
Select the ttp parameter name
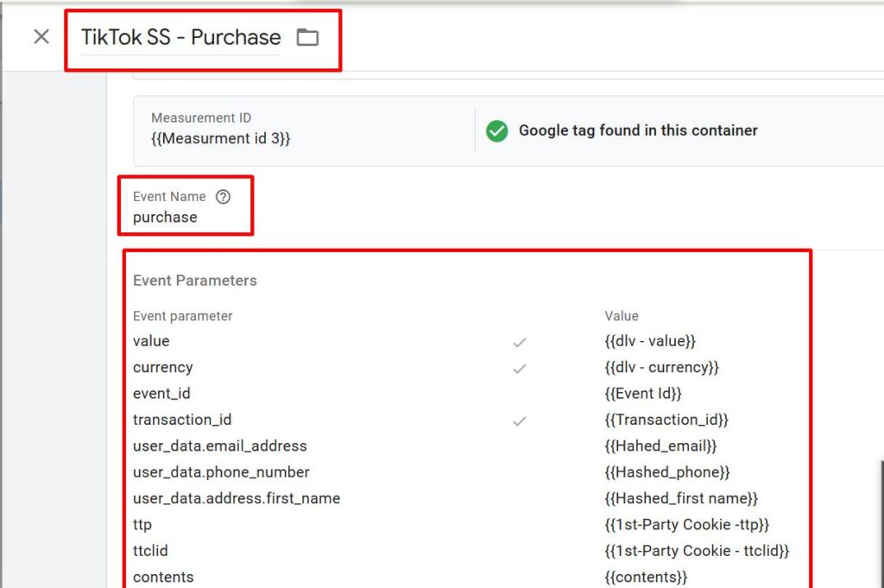tap(142, 525)
